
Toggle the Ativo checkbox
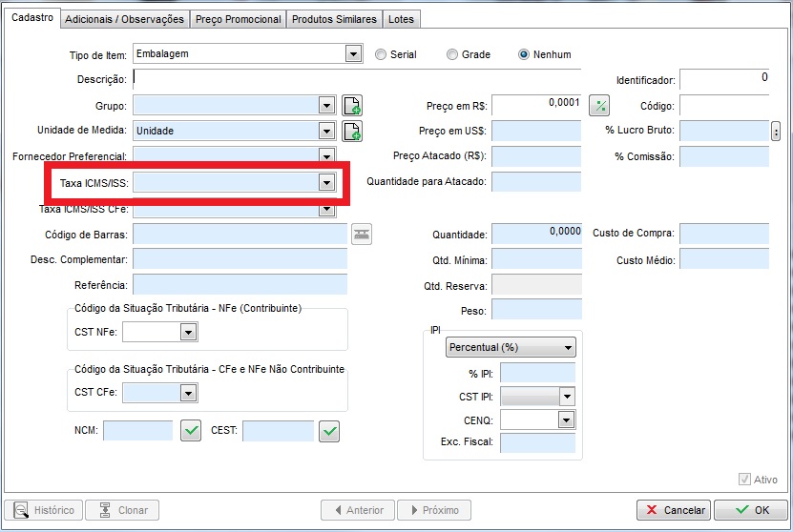[x=745, y=480]
